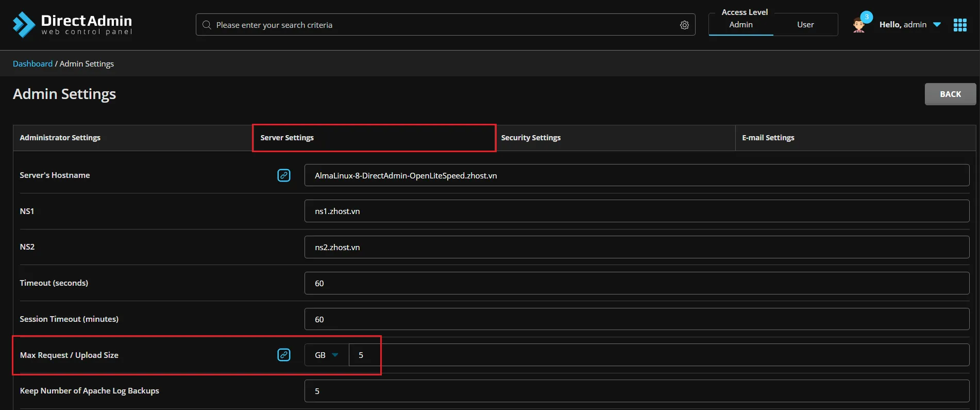The height and width of the screenshot is (410, 980).
Task: Click the Timeout (seconds) label
Action: 54,283
